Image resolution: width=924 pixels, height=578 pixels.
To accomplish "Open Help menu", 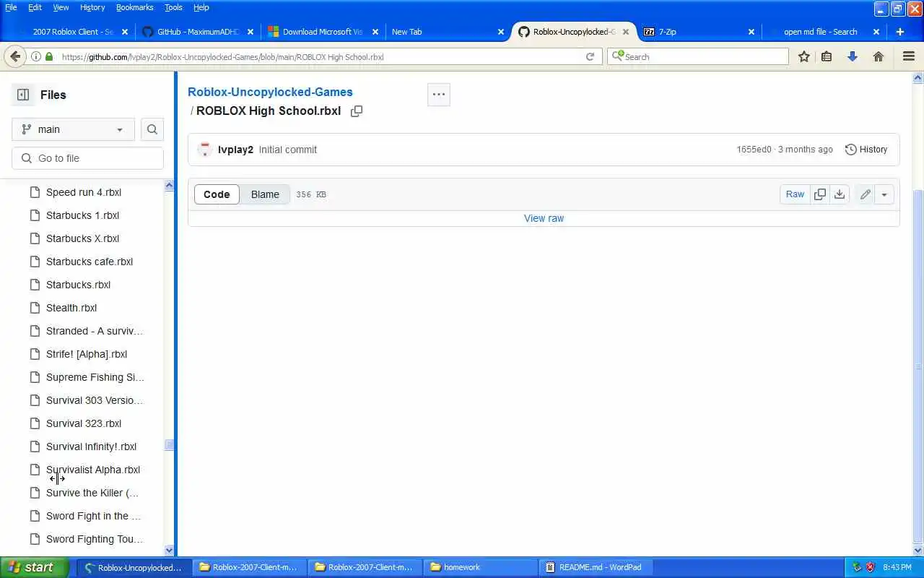I will coord(201,7).
